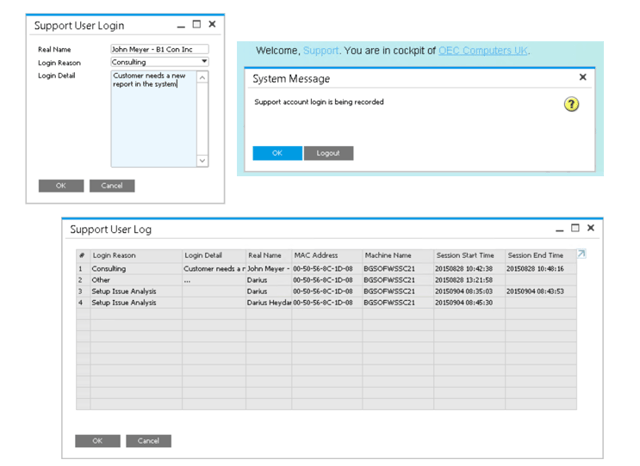Close the Support User Log window
This screenshot has width=640, height=466.
pyautogui.click(x=591, y=228)
